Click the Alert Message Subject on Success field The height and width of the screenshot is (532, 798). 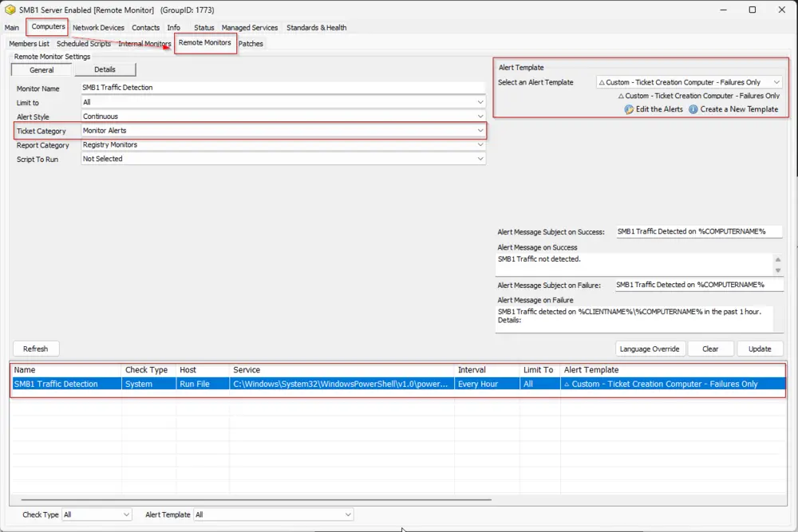pos(699,231)
